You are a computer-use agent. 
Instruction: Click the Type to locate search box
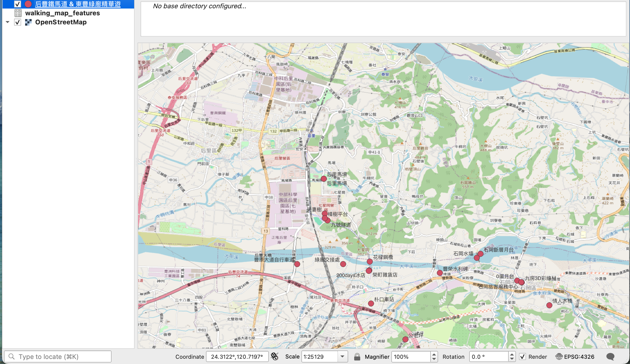[x=58, y=356]
